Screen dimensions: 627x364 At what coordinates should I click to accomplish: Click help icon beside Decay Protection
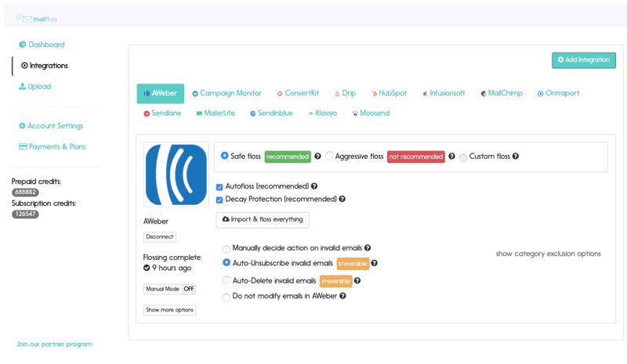click(342, 199)
